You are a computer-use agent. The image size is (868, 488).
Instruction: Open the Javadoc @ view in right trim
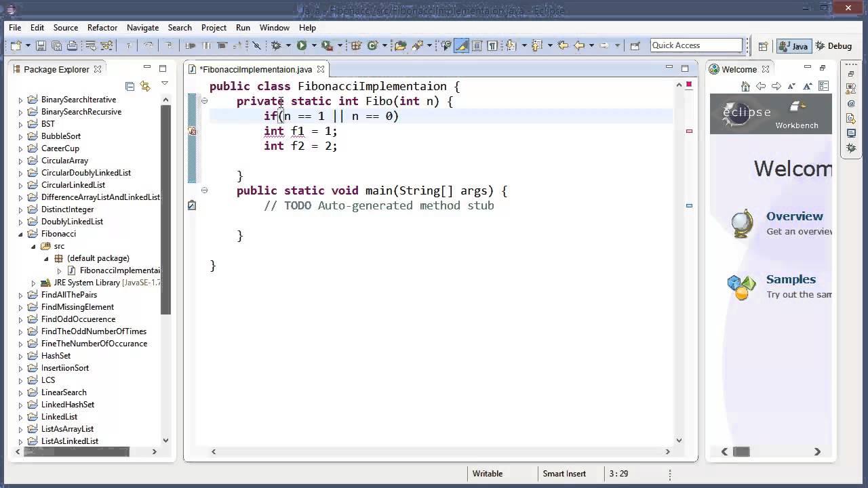851,104
